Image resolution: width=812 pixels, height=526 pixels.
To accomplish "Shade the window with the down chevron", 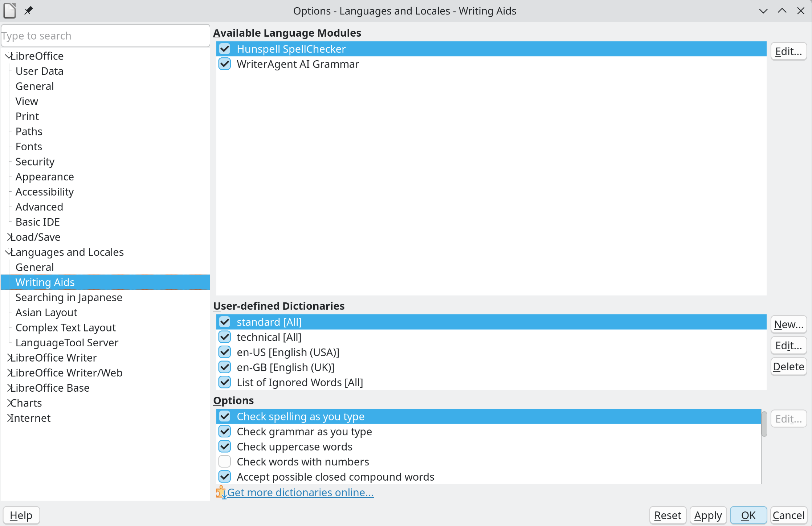I will pos(763,11).
